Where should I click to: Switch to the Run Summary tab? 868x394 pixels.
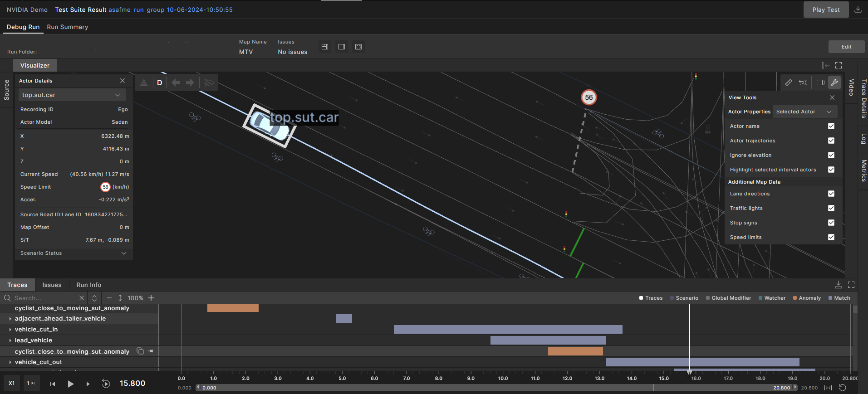pos(68,27)
